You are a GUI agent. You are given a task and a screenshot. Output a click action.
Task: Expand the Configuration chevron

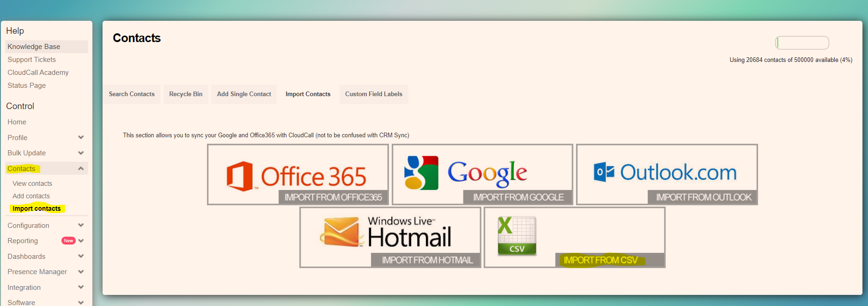(x=81, y=225)
